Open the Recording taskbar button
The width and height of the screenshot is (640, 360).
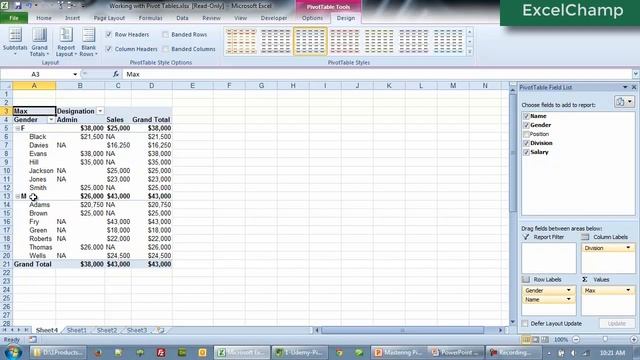pyautogui.click(x=513, y=352)
